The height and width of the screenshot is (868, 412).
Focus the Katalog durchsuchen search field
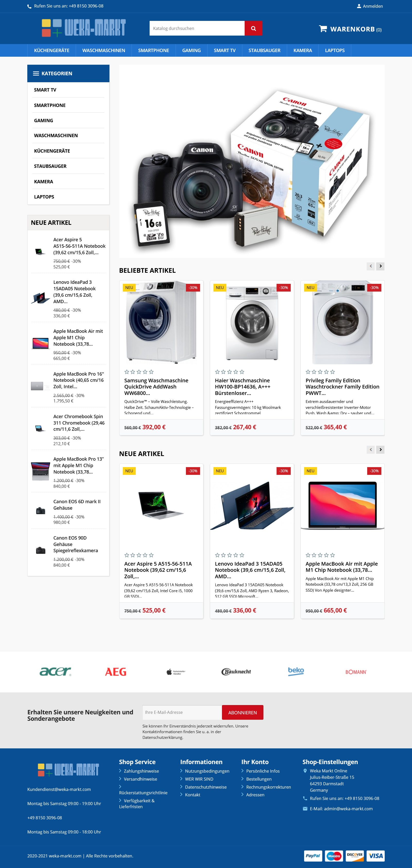(197, 28)
